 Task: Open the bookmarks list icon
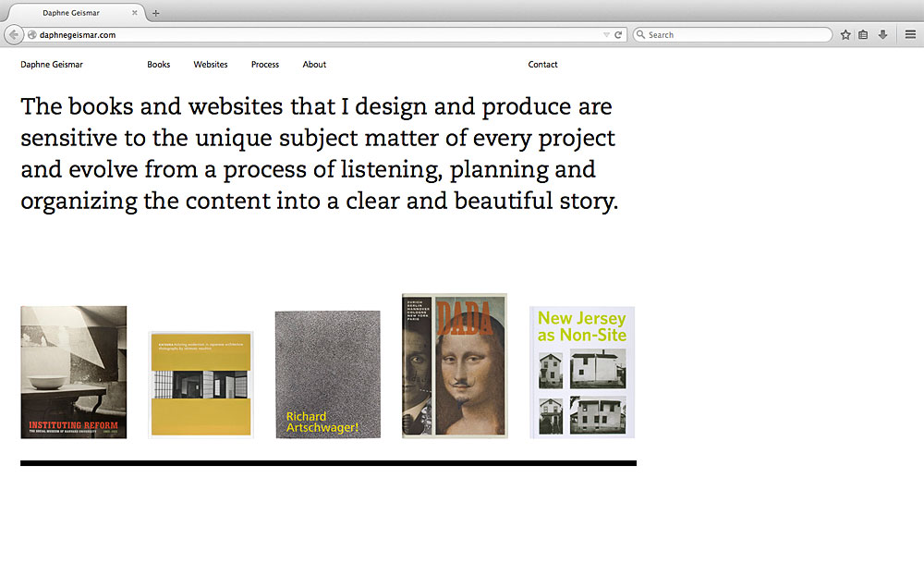click(x=863, y=35)
